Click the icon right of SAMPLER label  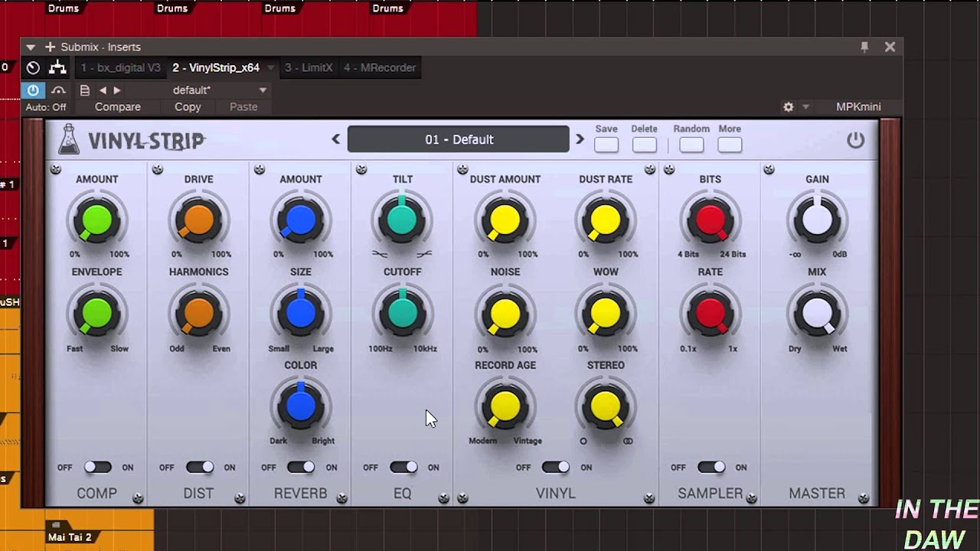coord(752,498)
